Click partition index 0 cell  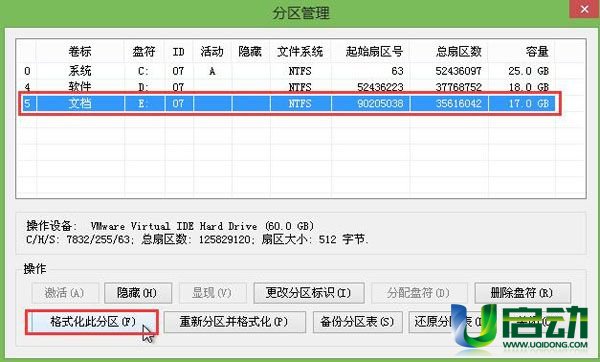[27, 71]
